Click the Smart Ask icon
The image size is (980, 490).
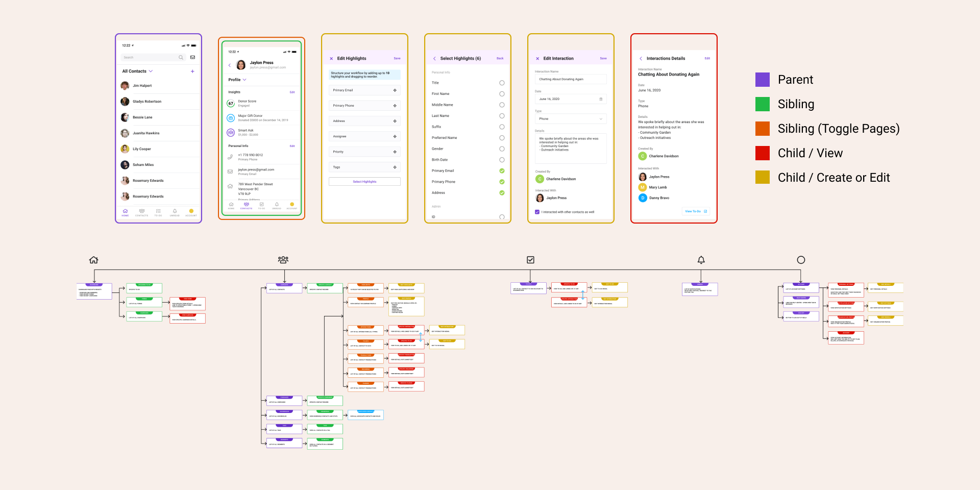[x=231, y=132]
